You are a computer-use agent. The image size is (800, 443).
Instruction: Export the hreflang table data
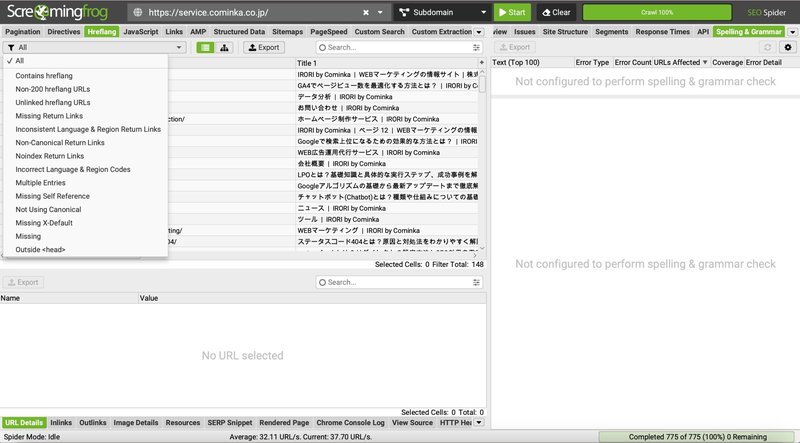point(264,47)
